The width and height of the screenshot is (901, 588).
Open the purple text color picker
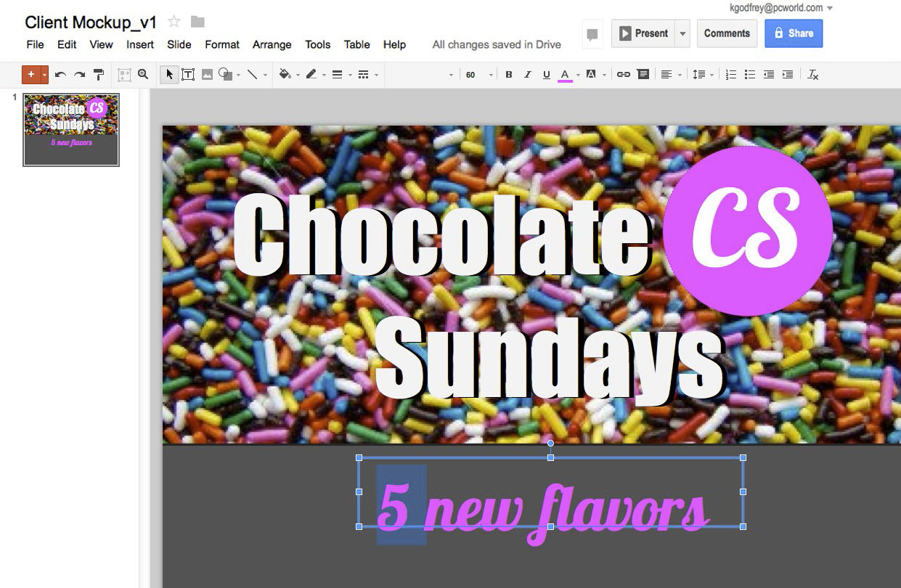tap(566, 75)
